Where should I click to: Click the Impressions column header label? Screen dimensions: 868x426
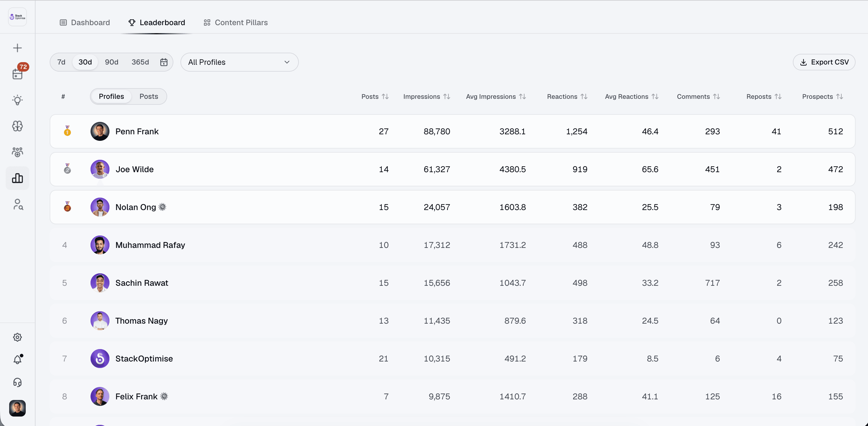pos(422,97)
